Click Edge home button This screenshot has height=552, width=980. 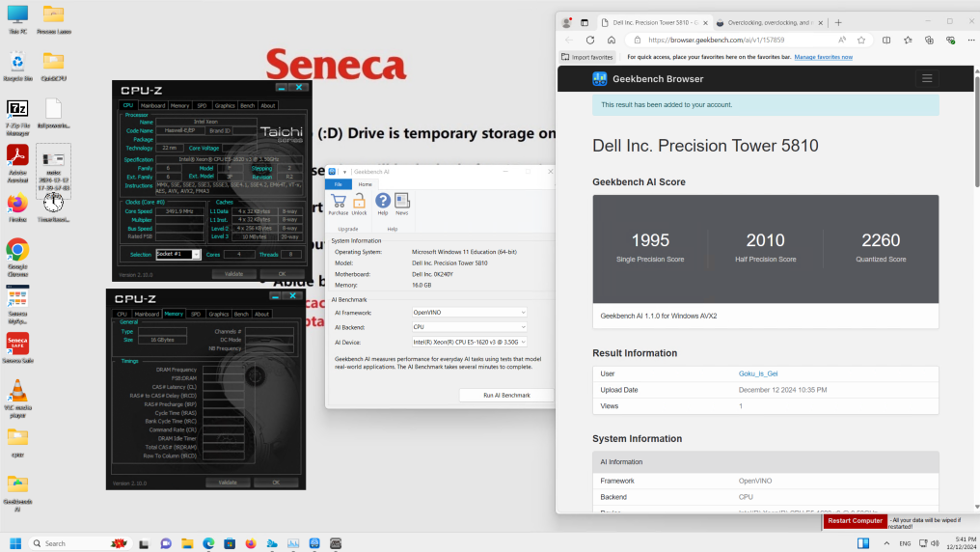click(612, 40)
